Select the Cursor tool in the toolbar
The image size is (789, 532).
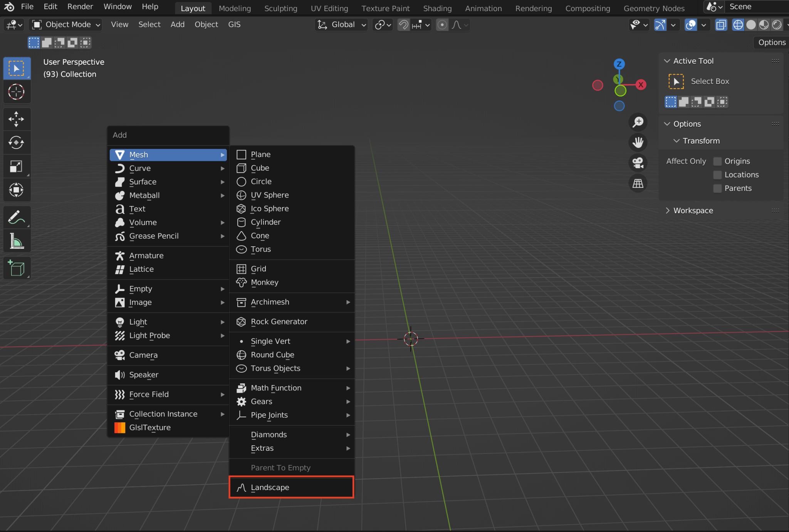17,92
